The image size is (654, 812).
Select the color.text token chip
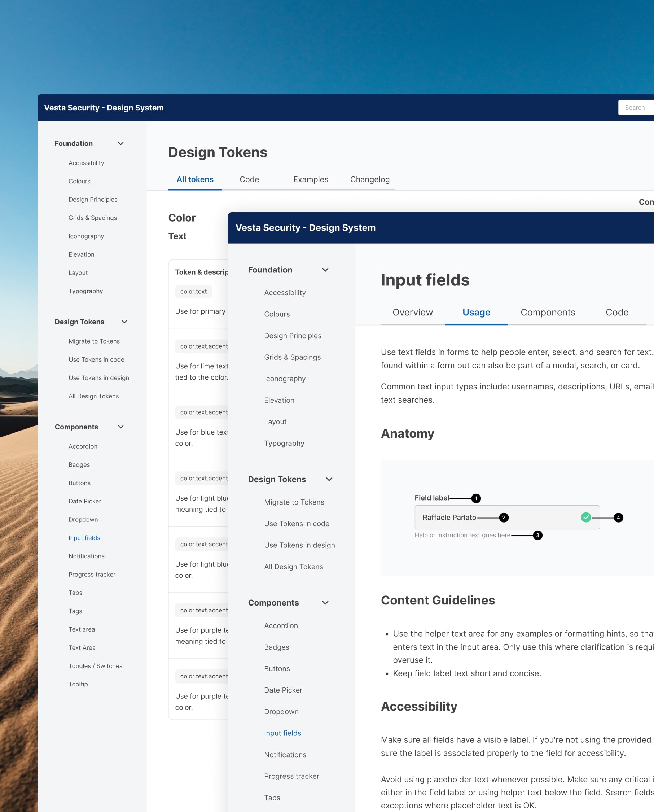[x=193, y=291]
